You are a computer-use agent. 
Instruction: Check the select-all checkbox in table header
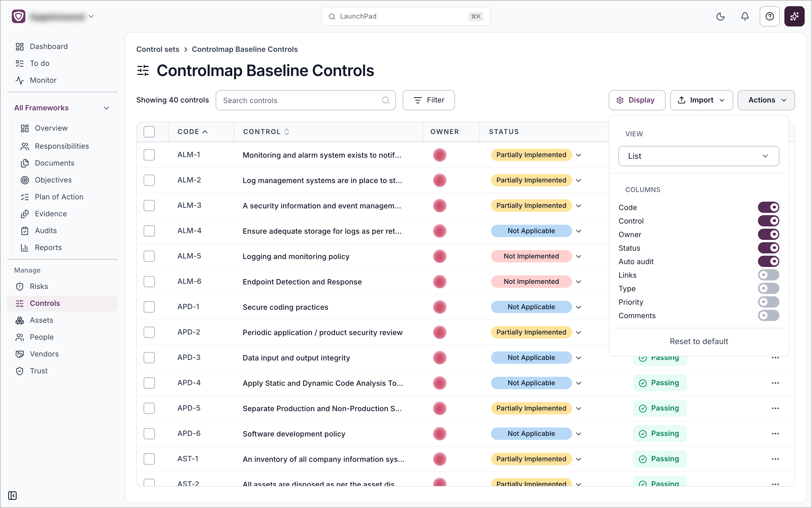tap(149, 132)
